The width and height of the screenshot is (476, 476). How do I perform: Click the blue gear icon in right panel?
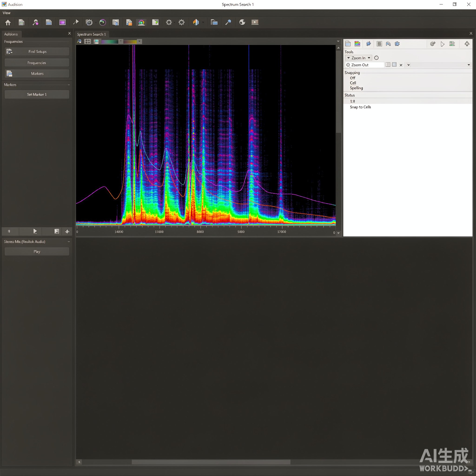point(397,44)
